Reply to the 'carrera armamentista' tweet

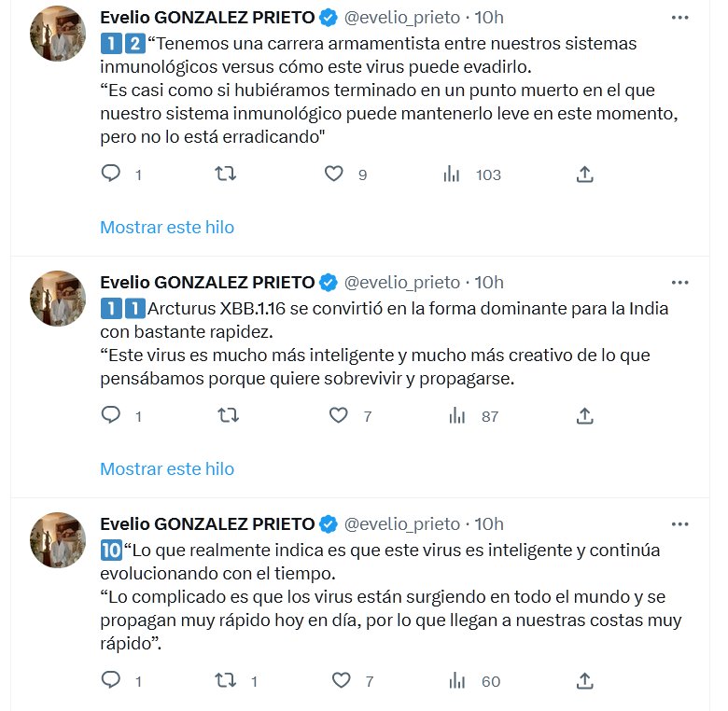(111, 174)
